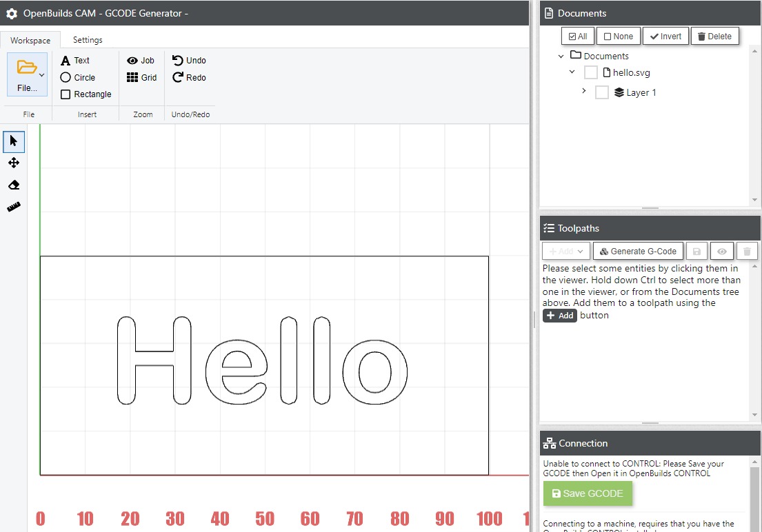This screenshot has width=762, height=532.
Task: Insert a Text element
Action: point(74,60)
